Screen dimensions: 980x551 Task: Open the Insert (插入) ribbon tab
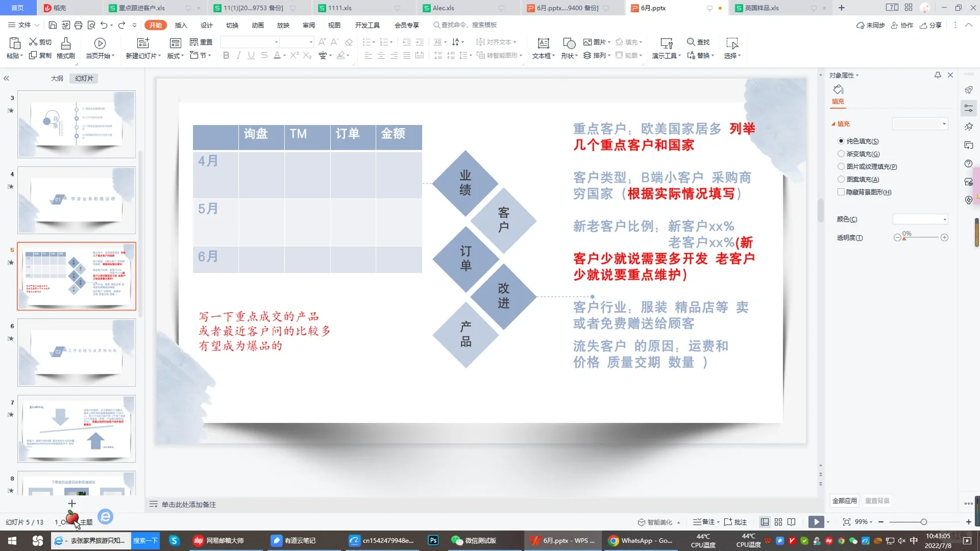(x=181, y=25)
